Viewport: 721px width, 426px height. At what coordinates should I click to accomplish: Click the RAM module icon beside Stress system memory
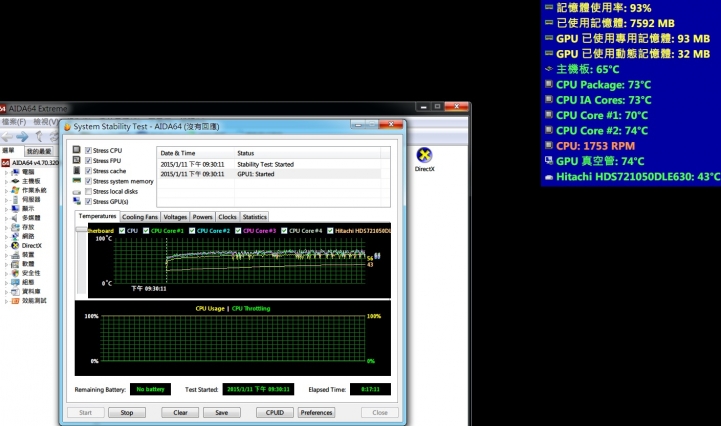pyautogui.click(x=77, y=181)
